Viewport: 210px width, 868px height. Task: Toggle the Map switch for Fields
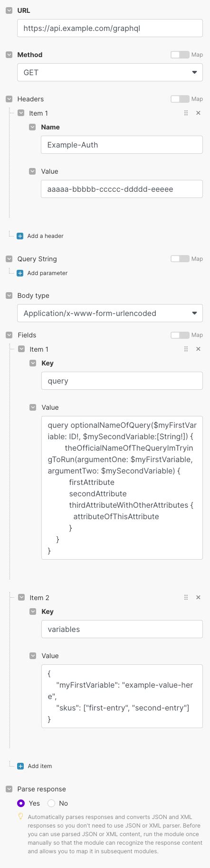(180, 335)
